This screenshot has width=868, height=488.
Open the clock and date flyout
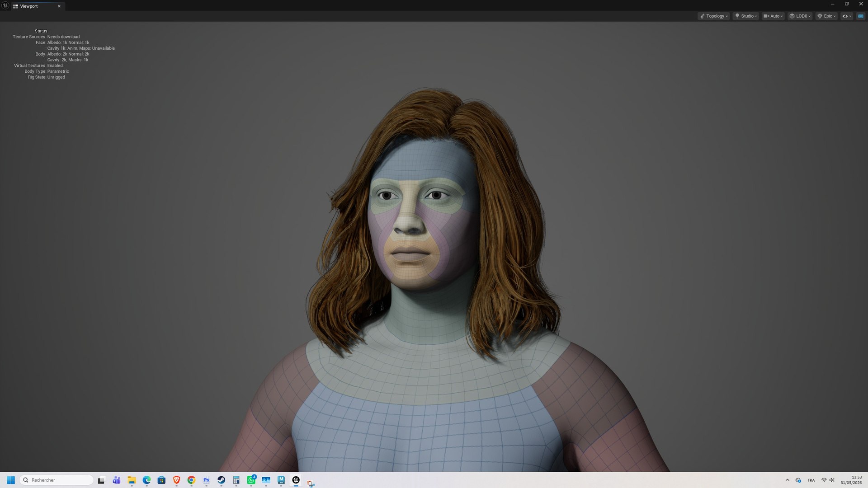[x=851, y=480]
